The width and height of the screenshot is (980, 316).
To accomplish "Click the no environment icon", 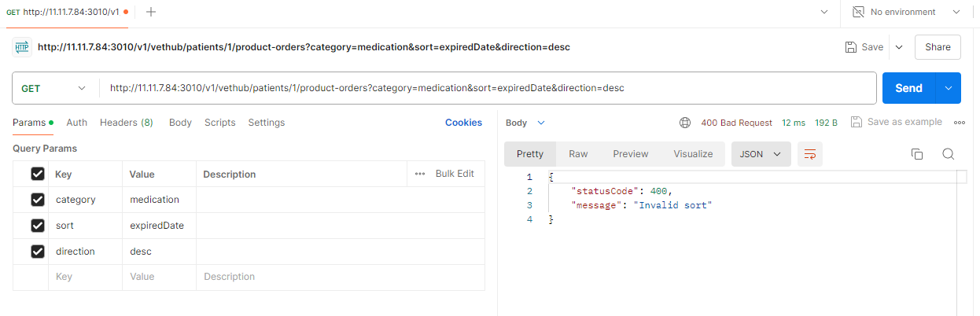I will [x=859, y=12].
